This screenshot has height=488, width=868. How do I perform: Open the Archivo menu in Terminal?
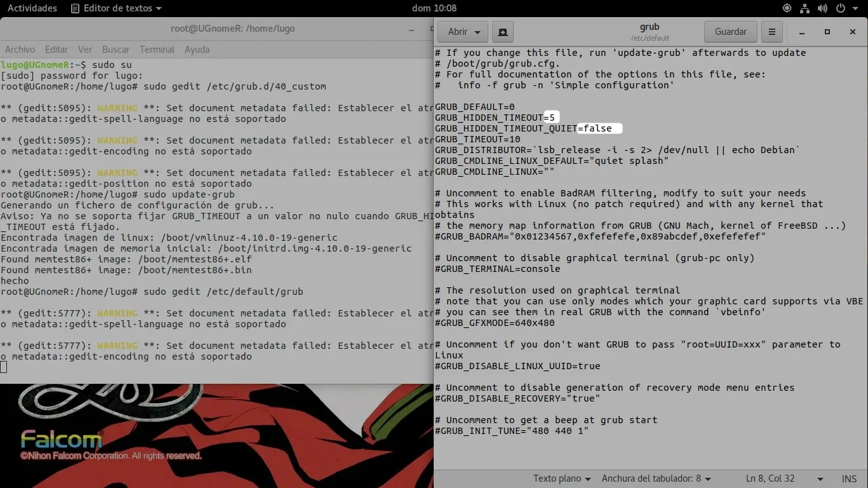pyautogui.click(x=20, y=49)
